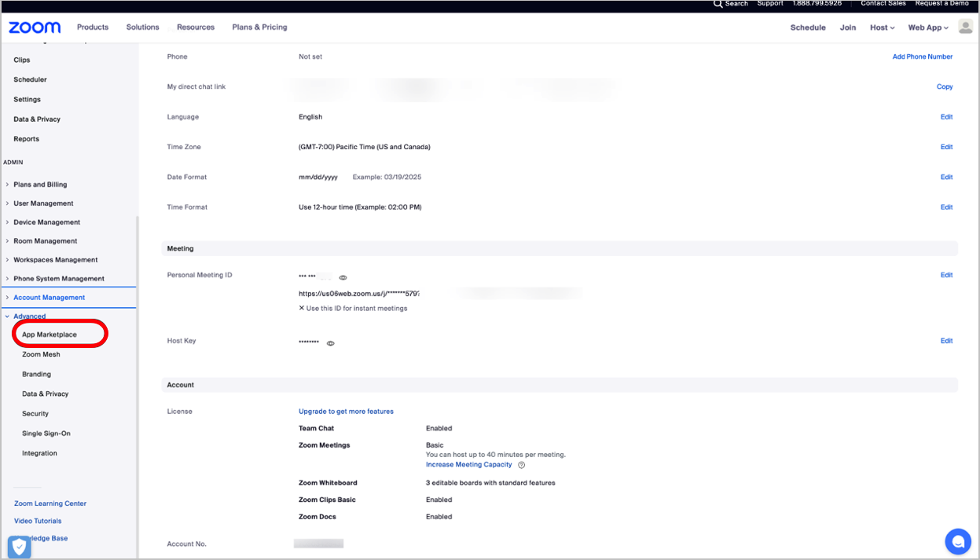Click Increase Meeting Capacity link
This screenshot has width=980, height=560.
click(469, 465)
